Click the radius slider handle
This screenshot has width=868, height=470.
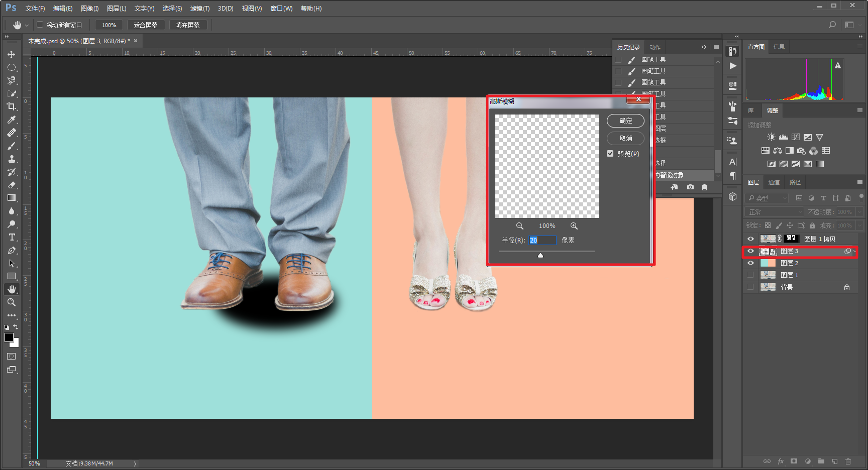click(x=540, y=256)
